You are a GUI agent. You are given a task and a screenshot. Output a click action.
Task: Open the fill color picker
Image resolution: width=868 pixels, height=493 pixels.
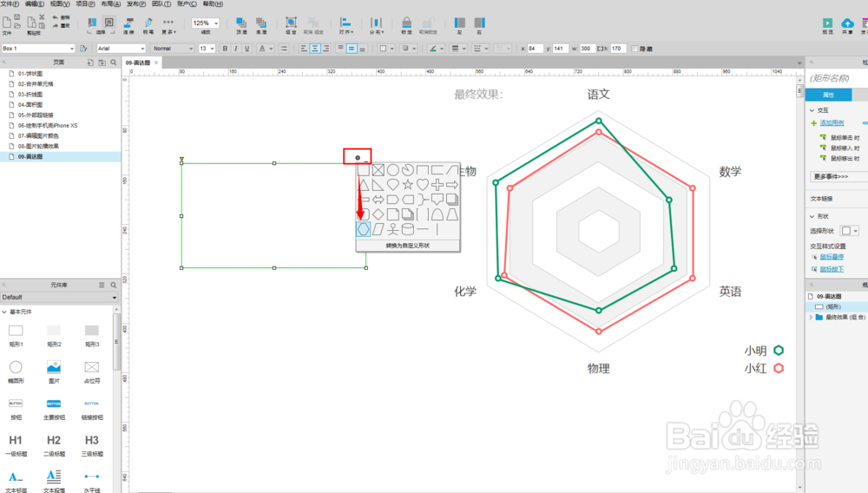(385, 49)
